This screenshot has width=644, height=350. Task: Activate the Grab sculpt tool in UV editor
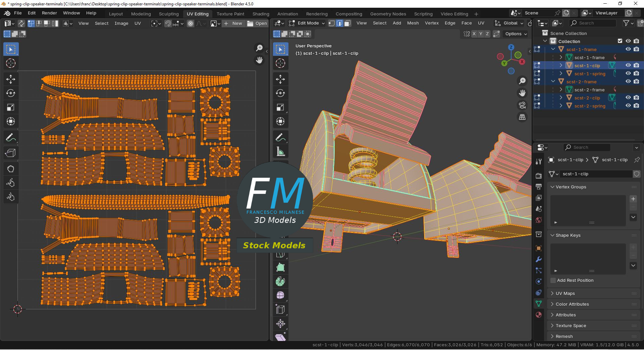point(10,169)
